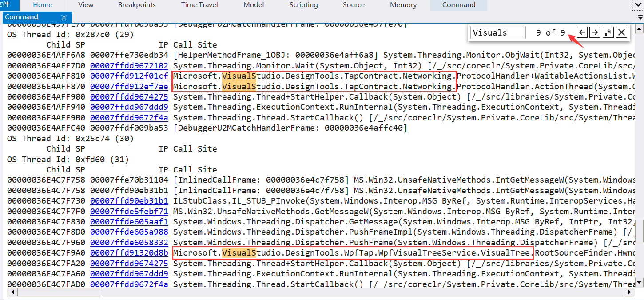644x300 pixels.
Task: Open IP link 00007ffd90eb31b1
Action: [x=129, y=201]
